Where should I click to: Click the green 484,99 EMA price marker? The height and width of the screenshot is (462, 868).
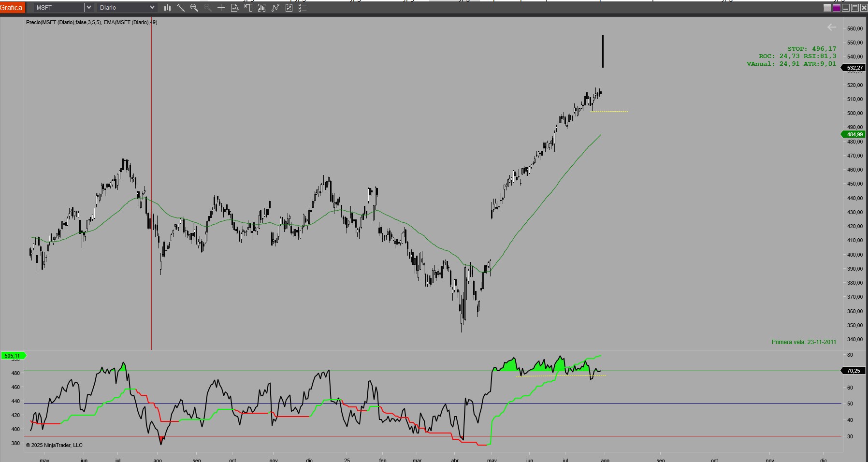(854, 134)
